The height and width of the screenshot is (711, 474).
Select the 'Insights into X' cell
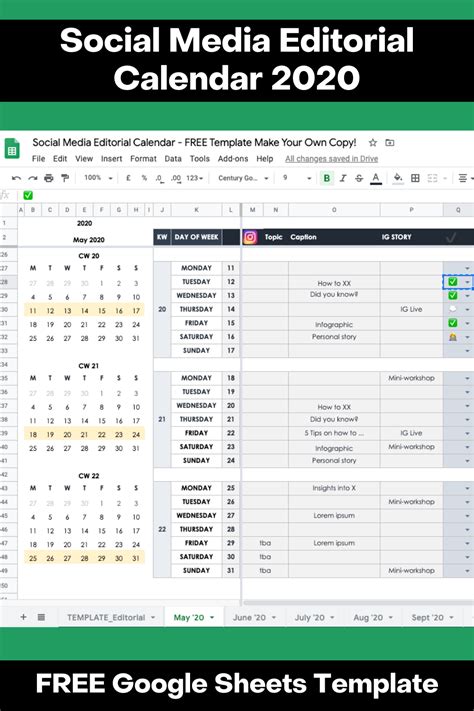click(x=334, y=488)
